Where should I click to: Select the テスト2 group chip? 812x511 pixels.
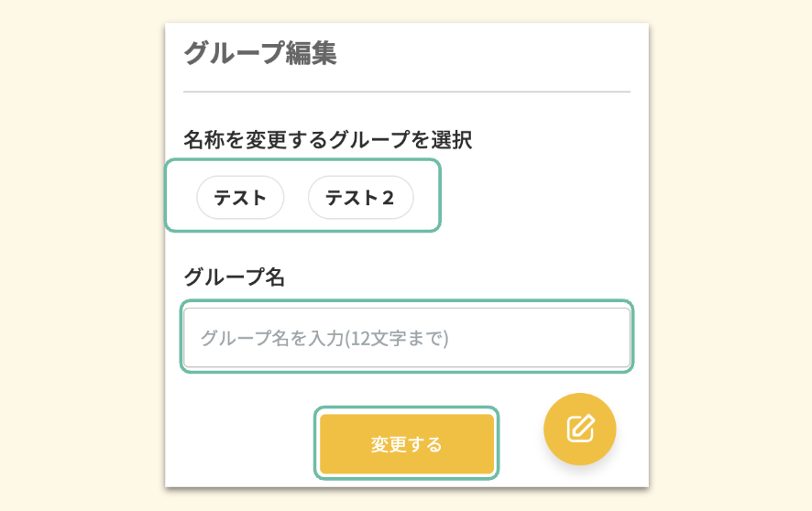[360, 198]
